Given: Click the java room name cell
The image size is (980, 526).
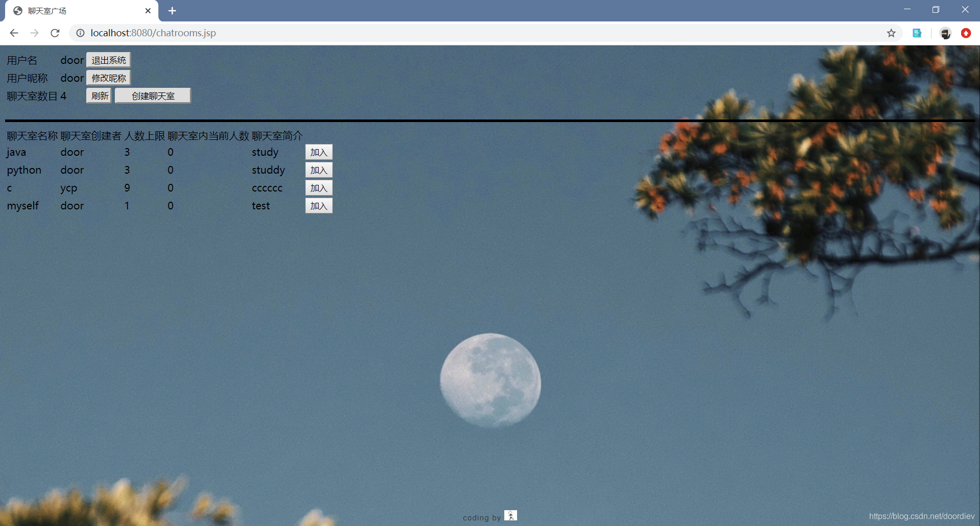Looking at the screenshot, I should click(16, 153).
